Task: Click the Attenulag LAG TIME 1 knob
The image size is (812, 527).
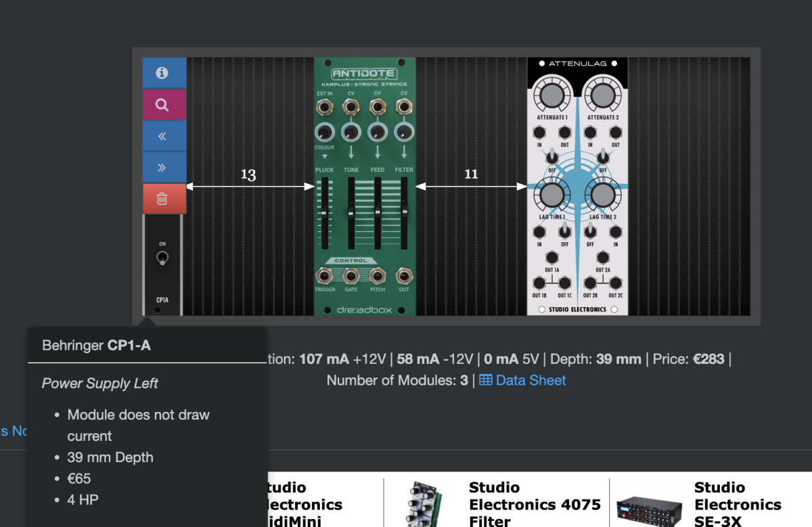Action: (552, 195)
